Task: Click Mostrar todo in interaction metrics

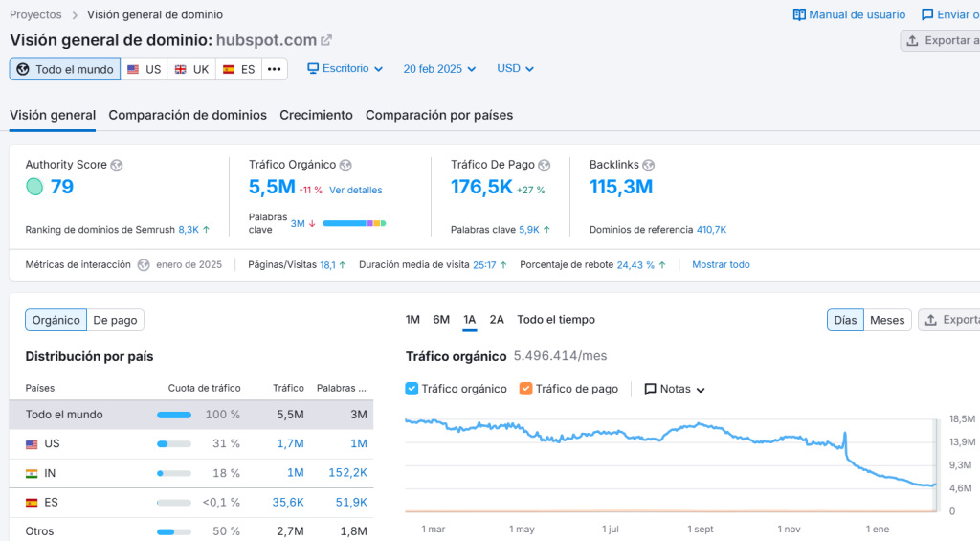Action: pos(721,264)
